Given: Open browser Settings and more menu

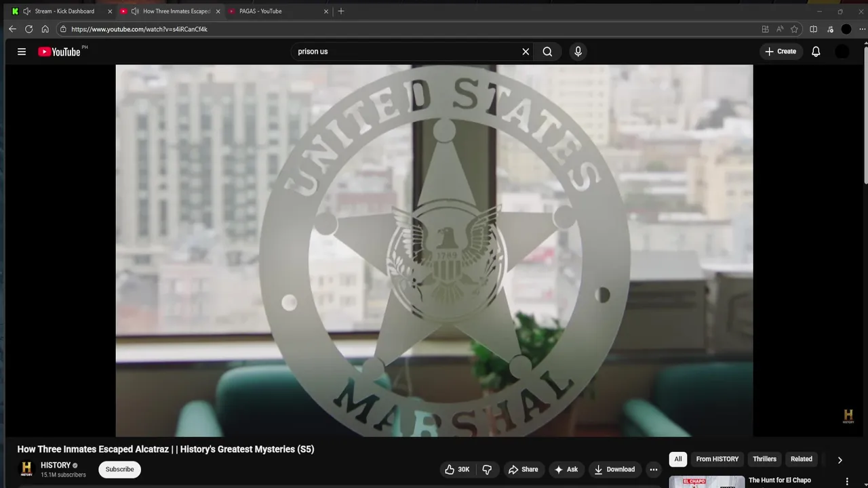Looking at the screenshot, I should click(x=861, y=29).
